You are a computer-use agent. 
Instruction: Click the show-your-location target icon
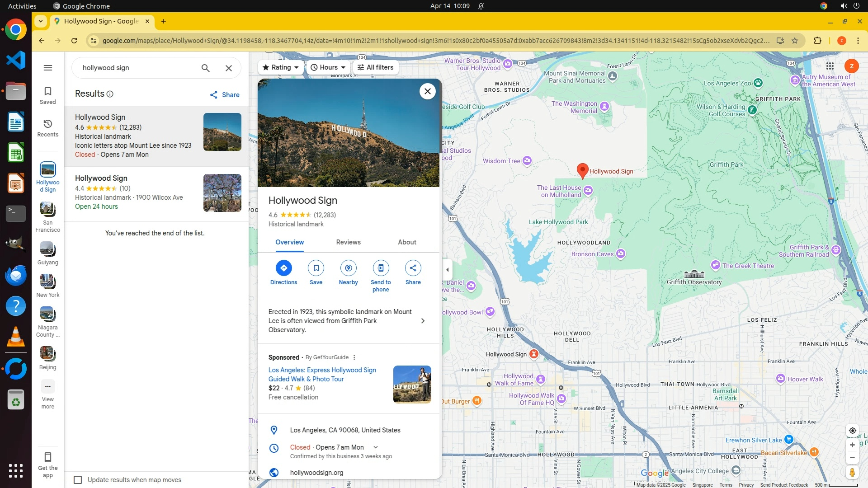click(x=852, y=431)
